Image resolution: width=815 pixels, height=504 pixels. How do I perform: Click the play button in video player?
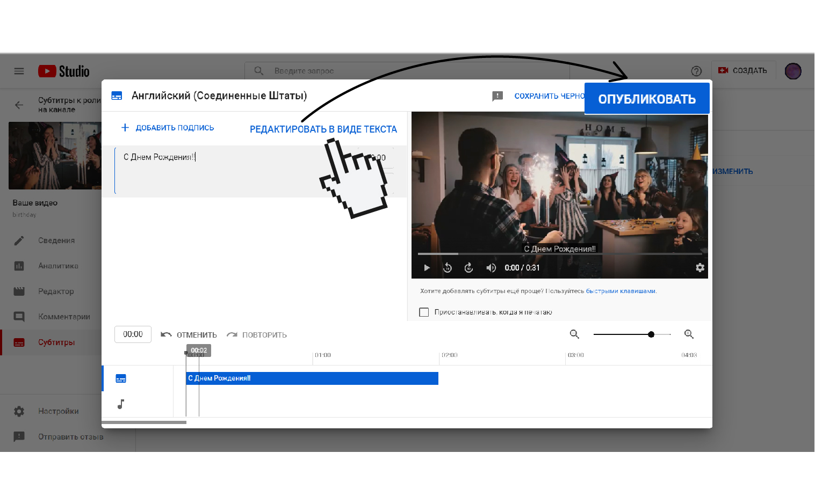point(427,268)
